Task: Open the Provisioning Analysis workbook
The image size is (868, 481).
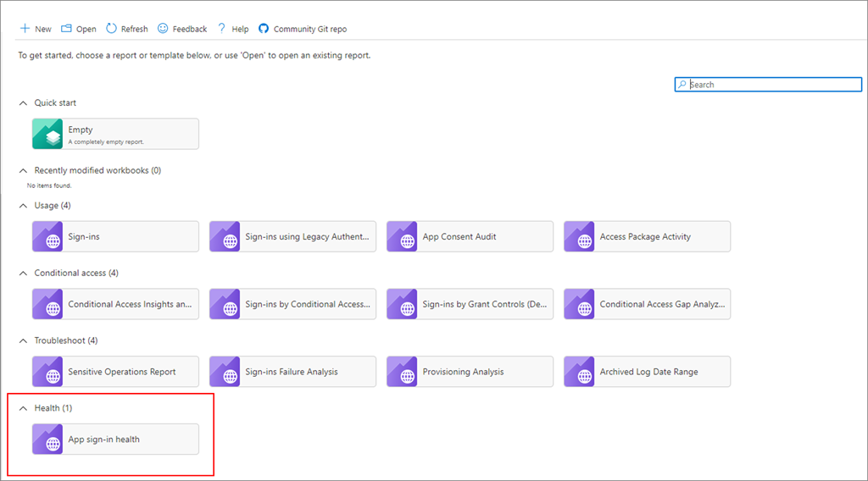Action: (x=470, y=372)
